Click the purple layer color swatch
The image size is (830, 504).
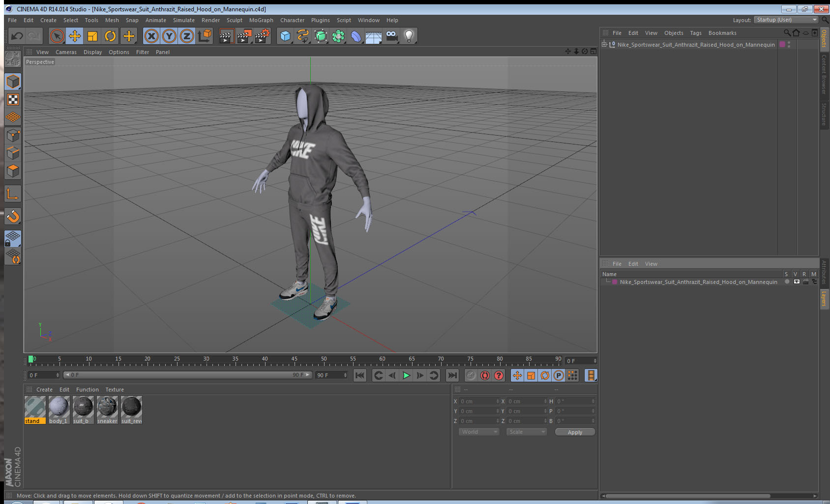[615, 282]
